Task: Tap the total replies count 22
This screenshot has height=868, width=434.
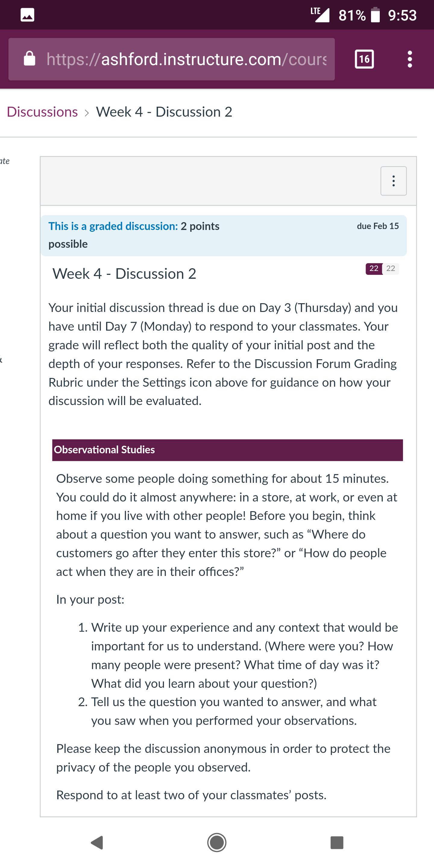Action: point(391,269)
